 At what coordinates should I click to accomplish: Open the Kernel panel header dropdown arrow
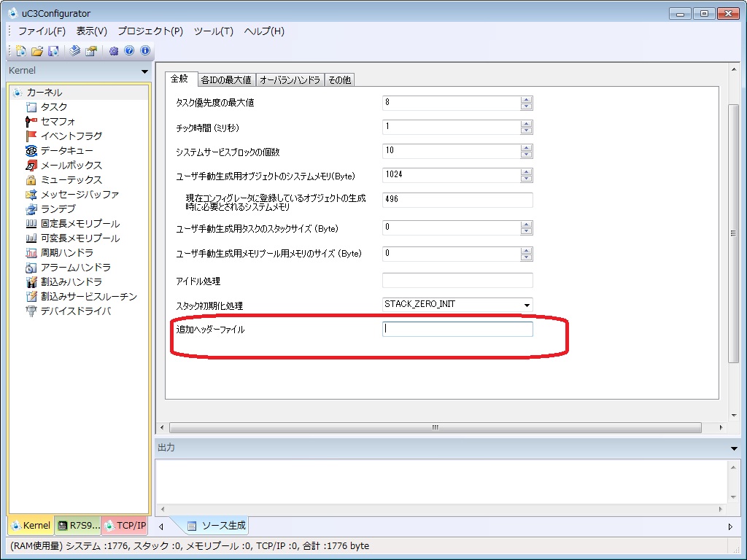[144, 71]
